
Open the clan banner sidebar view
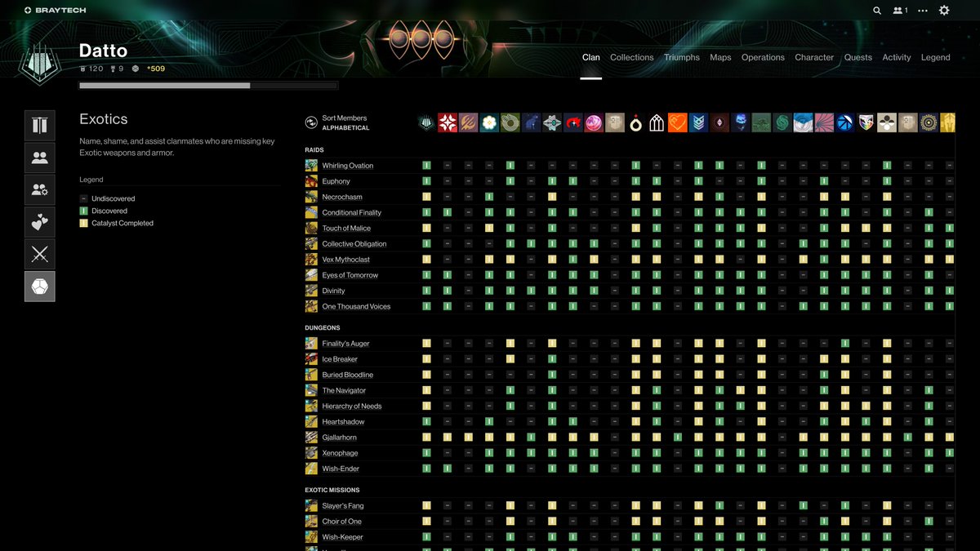click(40, 126)
